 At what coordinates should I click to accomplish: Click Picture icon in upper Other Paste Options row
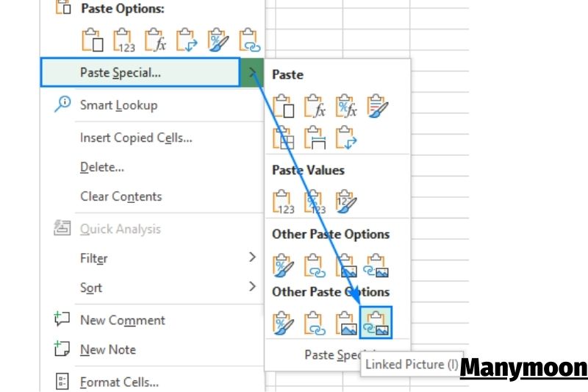(x=345, y=266)
